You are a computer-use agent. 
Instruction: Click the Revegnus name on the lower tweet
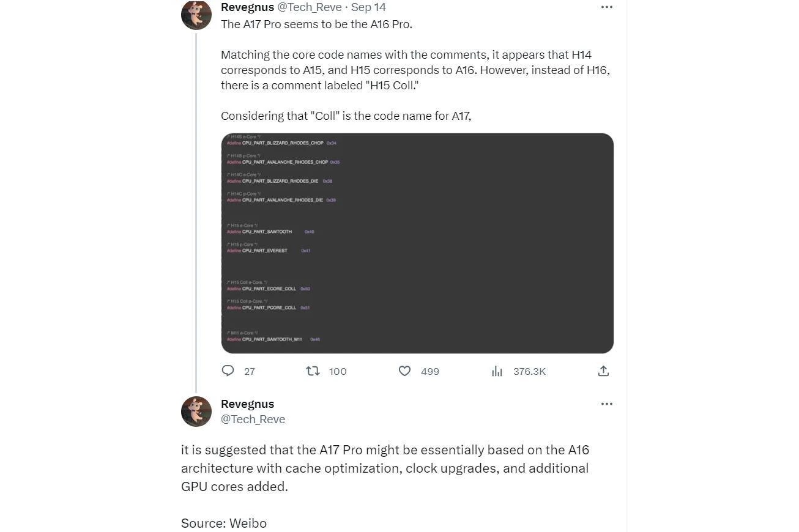click(x=247, y=404)
